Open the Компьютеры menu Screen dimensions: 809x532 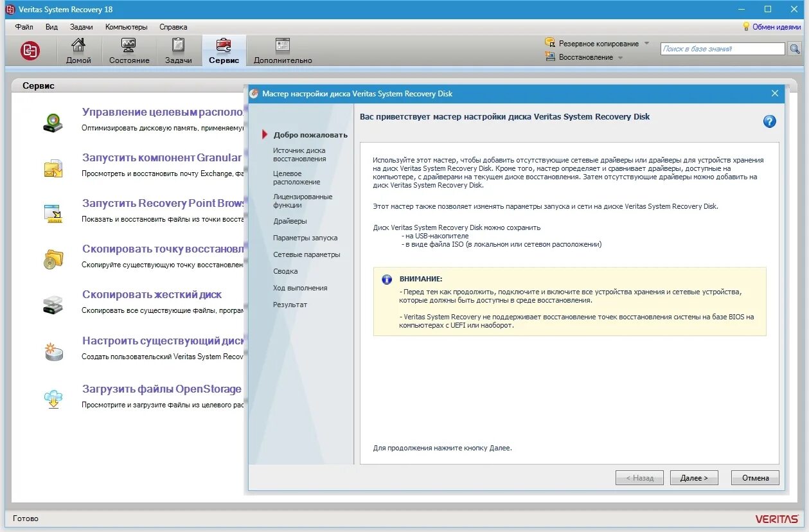pyautogui.click(x=127, y=27)
